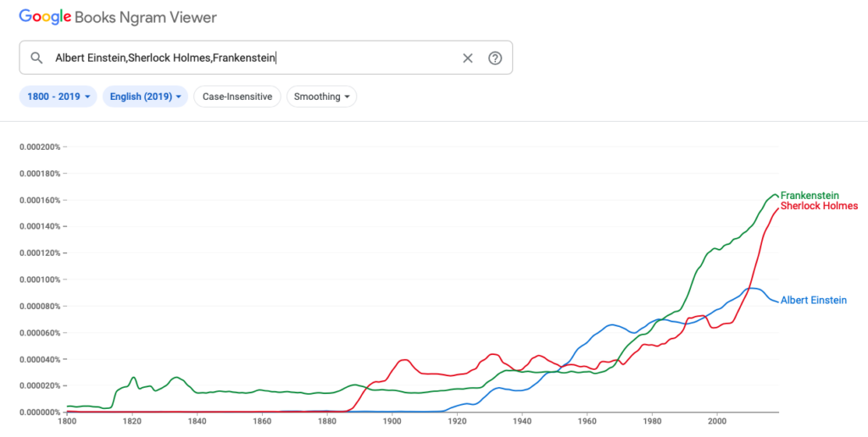Open the Smoothing dropdown
The width and height of the screenshot is (868, 437).
tap(322, 97)
